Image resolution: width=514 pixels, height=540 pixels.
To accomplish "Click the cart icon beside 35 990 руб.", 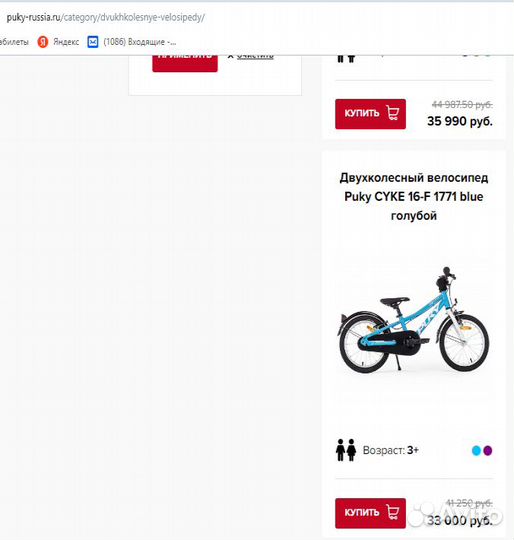I will [393, 113].
